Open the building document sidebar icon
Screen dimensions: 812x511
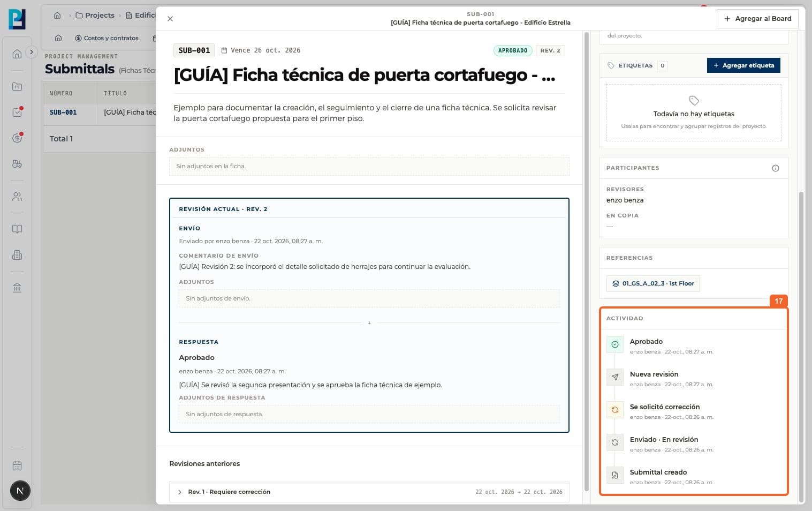(x=17, y=255)
